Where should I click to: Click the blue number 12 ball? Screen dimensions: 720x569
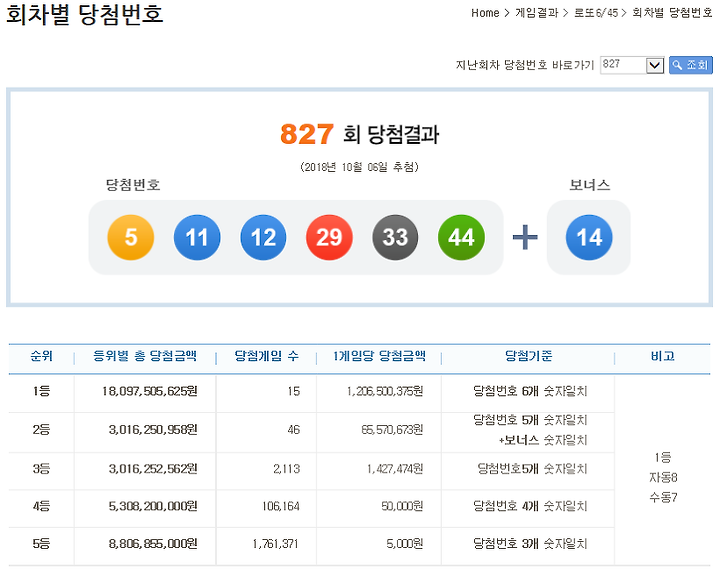tap(263, 237)
